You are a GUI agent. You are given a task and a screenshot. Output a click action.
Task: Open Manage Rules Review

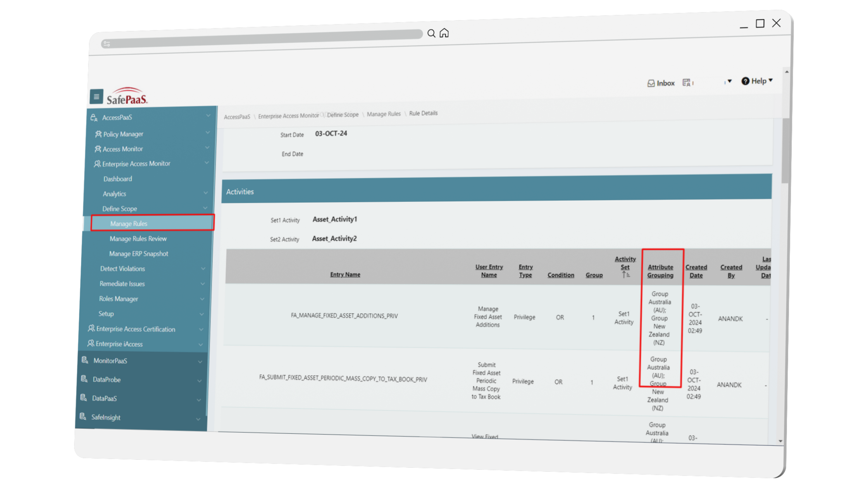(138, 239)
